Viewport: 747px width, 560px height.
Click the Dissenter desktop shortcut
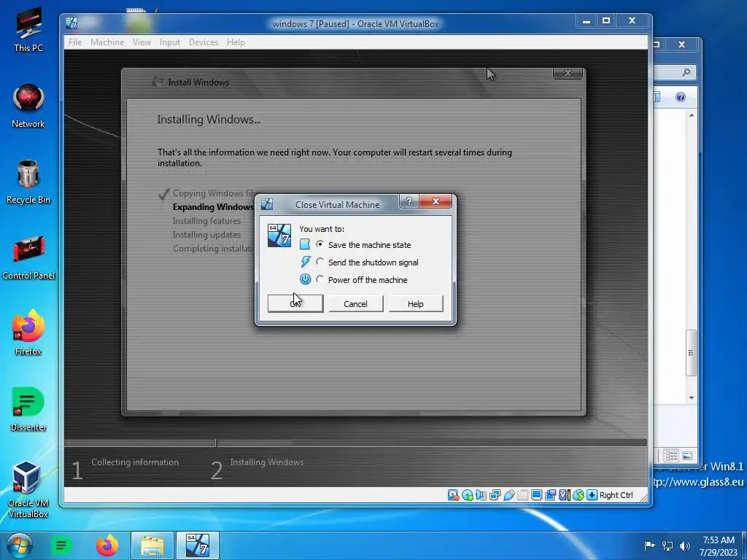click(x=28, y=410)
